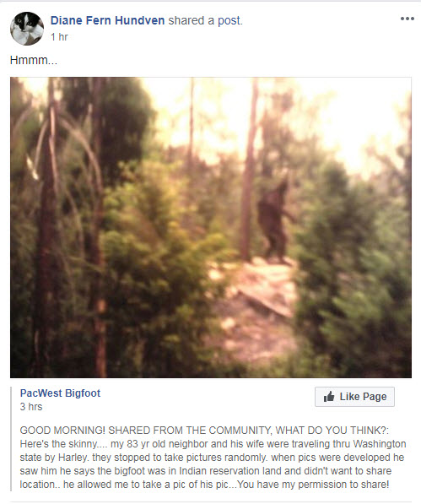The image size is (421, 504).
Task: Open the three-dot post options menu
Action: [408, 19]
